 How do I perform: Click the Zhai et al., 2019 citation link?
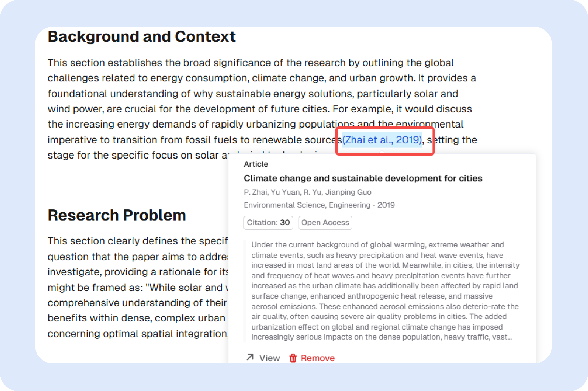382,140
